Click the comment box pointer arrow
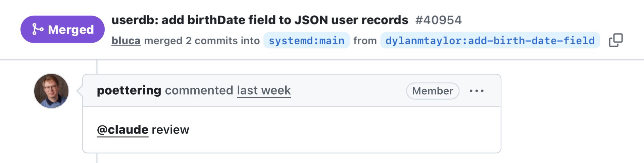Image resolution: width=644 pixels, height=163 pixels. coord(80,91)
